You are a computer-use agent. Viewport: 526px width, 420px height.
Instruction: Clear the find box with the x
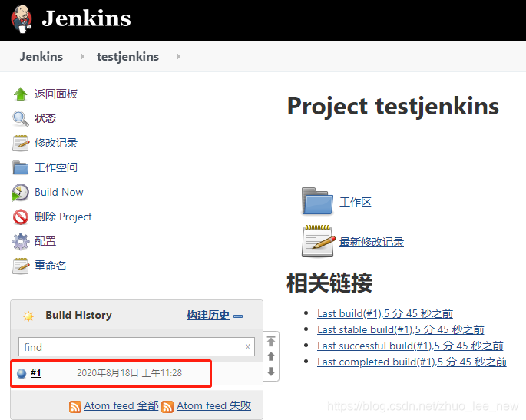[x=247, y=346]
